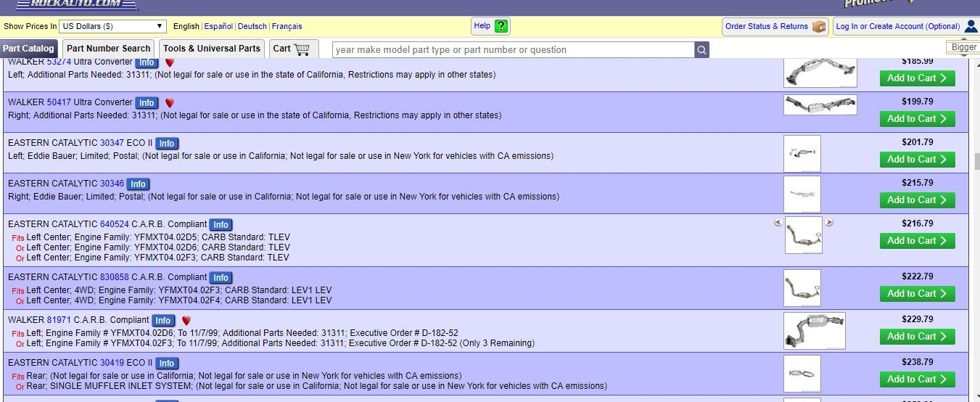
Task: Add the $215.79 item to cart
Action: (x=917, y=200)
